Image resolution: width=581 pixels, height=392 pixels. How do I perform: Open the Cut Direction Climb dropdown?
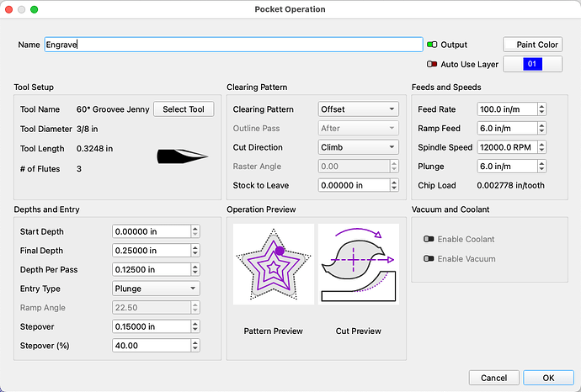click(358, 147)
